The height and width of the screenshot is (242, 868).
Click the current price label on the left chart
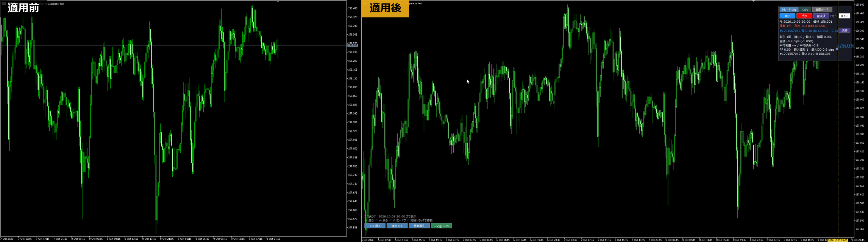(353, 45)
